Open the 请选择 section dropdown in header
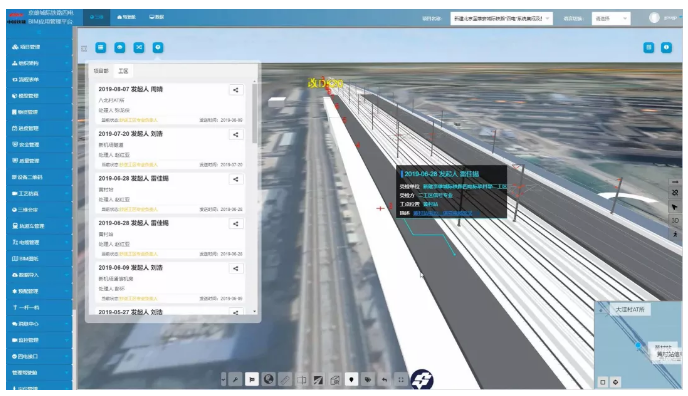Image resolution: width=688 pixels, height=396 pixels. (x=611, y=18)
